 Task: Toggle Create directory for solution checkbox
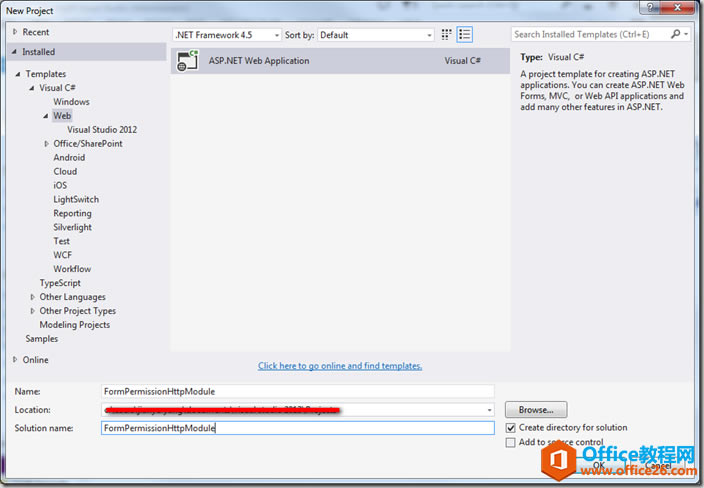[510, 428]
